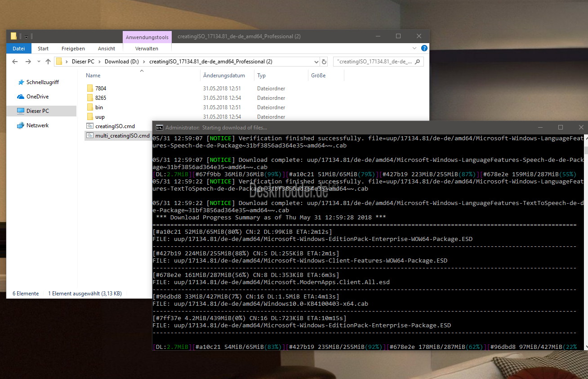Click the Explorer search field
This screenshot has width=588, height=379.
[379, 62]
